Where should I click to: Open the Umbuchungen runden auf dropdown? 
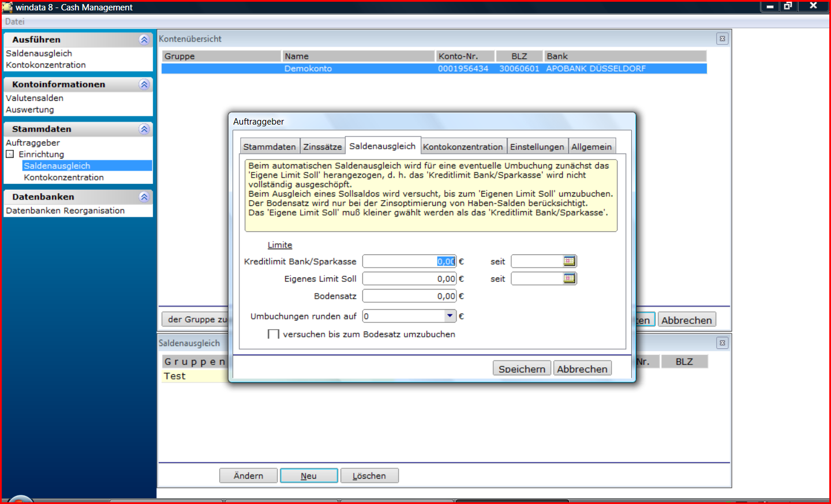tap(450, 316)
